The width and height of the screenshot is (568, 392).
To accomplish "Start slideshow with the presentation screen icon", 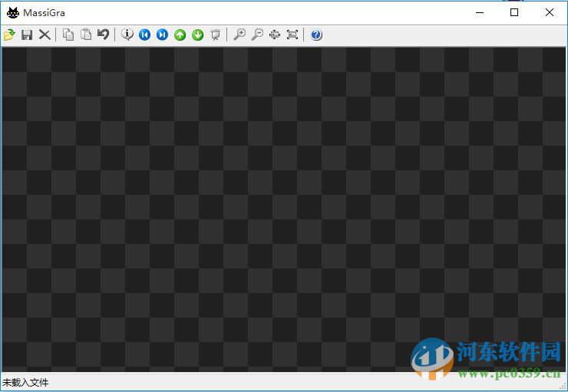I will coord(216,35).
